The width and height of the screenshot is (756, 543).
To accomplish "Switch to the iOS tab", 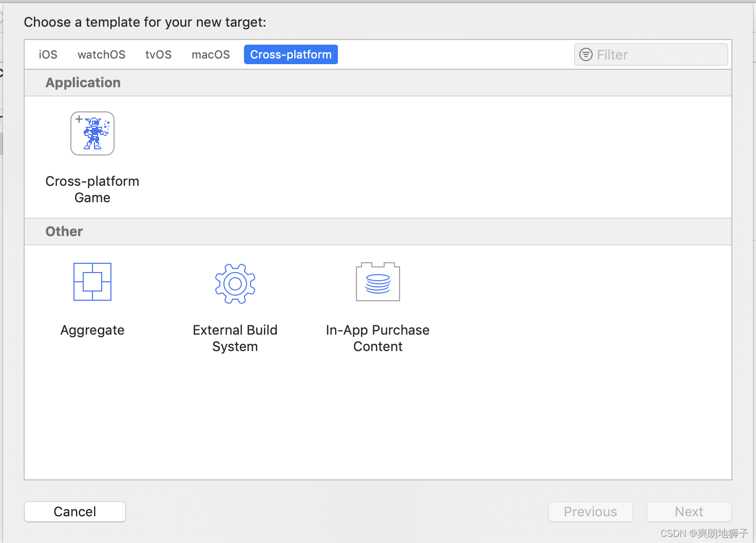I will pos(48,54).
